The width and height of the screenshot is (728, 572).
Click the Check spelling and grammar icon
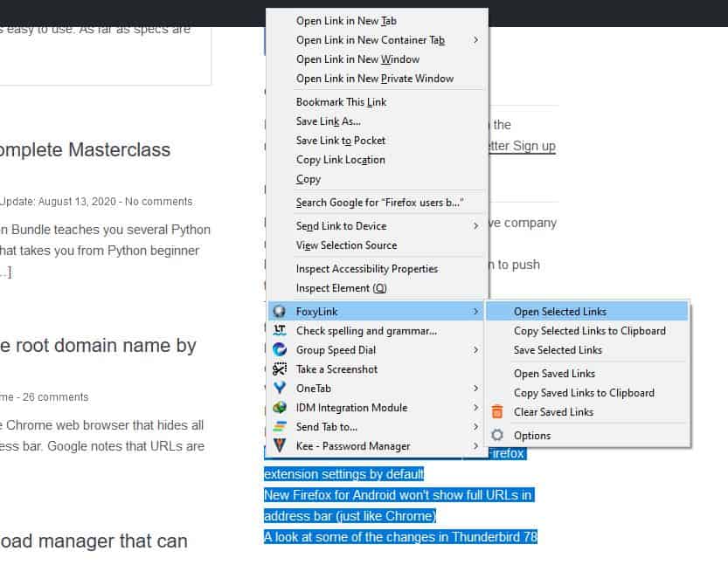(x=278, y=330)
